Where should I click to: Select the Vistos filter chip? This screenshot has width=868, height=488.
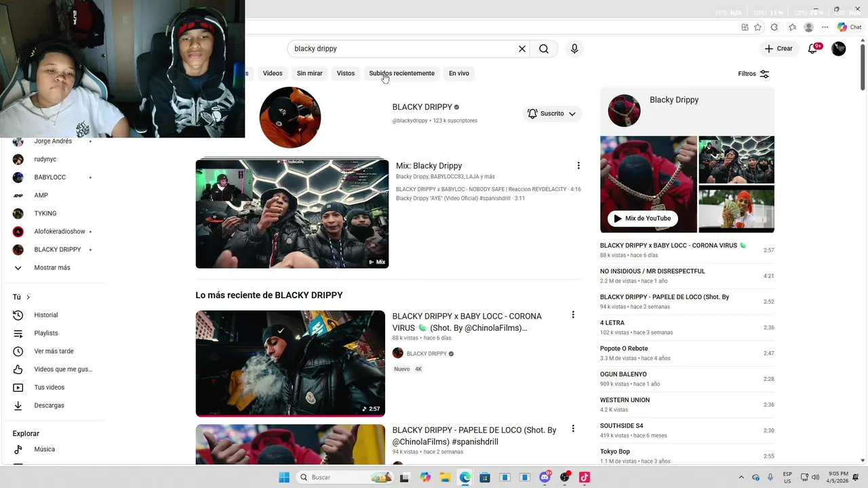pyautogui.click(x=346, y=73)
